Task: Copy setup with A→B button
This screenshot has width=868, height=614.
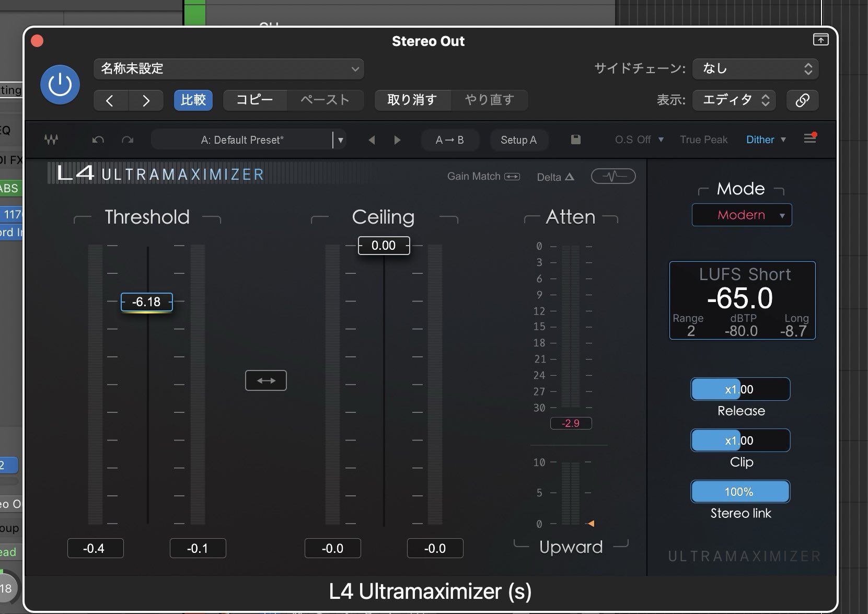Action: pyautogui.click(x=450, y=140)
